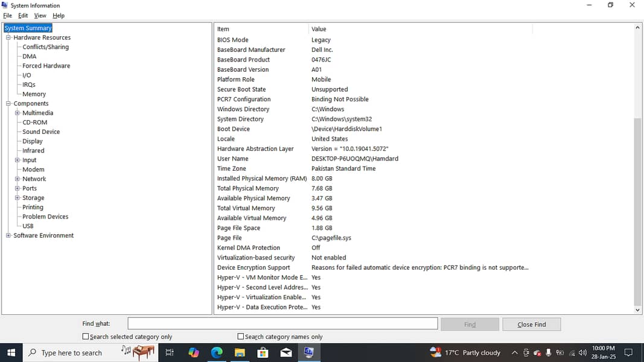The width and height of the screenshot is (644, 362).
Task: Expand the Multimedia node under Components
Action: pos(18,113)
